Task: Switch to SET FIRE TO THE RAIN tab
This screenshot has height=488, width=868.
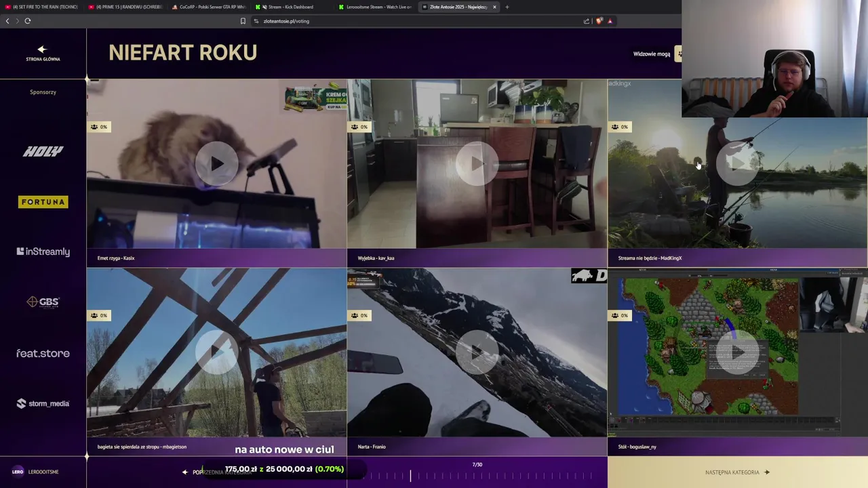Action: (x=42, y=7)
